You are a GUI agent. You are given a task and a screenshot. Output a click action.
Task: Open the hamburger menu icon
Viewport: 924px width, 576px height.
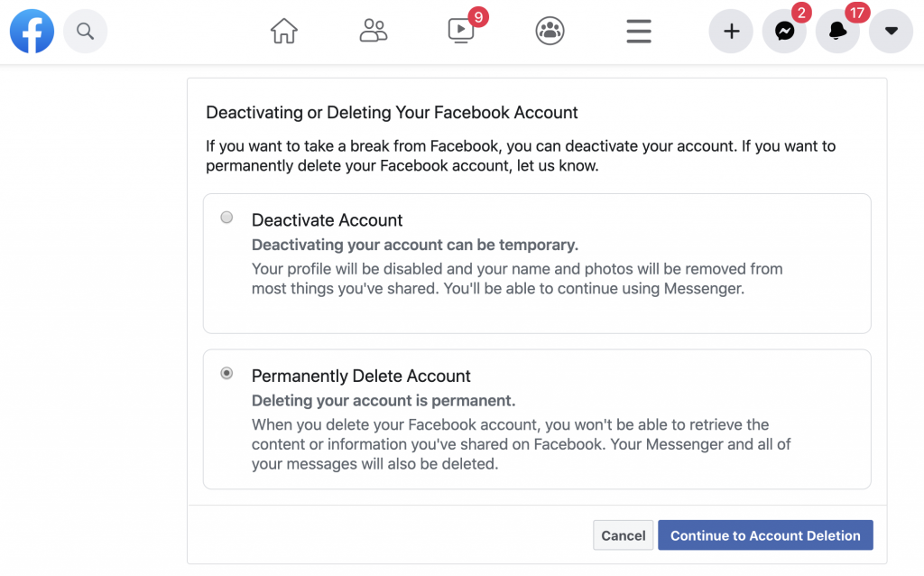639,32
